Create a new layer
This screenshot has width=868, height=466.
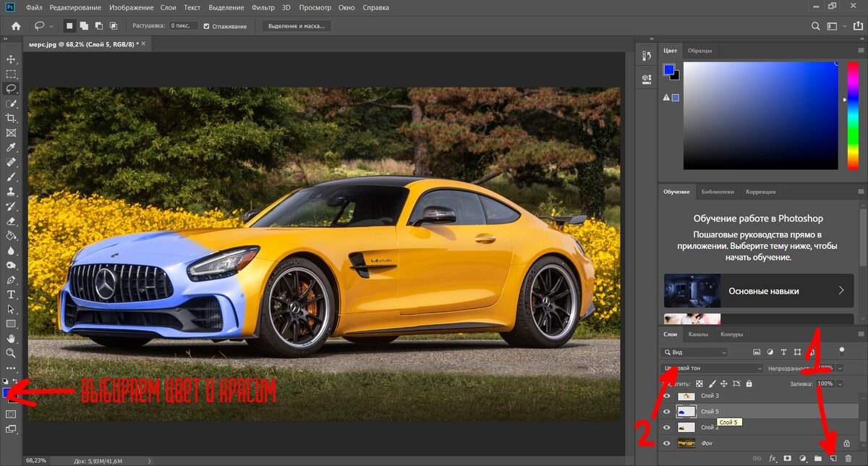(833, 458)
